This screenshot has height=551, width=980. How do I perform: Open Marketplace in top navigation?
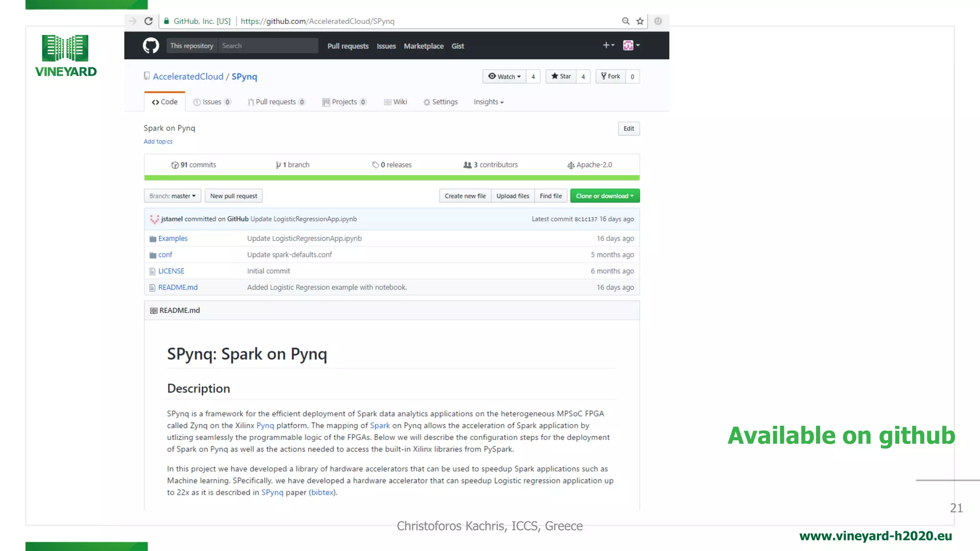pos(423,46)
